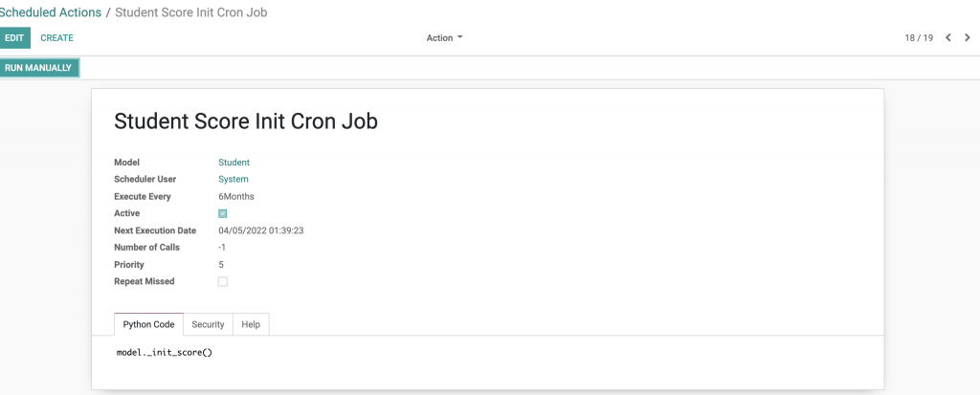The height and width of the screenshot is (395, 980).
Task: Toggle the Active checkbox
Action: pyautogui.click(x=223, y=213)
